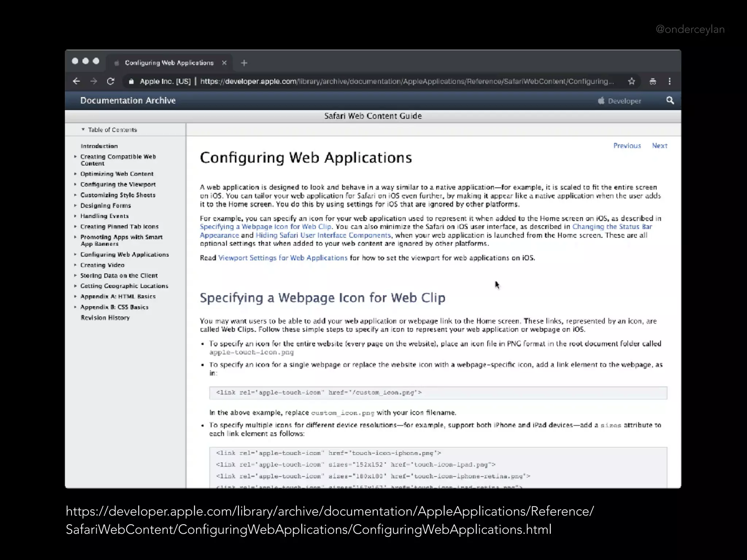Screen dimensions: 747x560
Task: Collapse the Table of Contents disclosure triangle
Action: (x=83, y=129)
